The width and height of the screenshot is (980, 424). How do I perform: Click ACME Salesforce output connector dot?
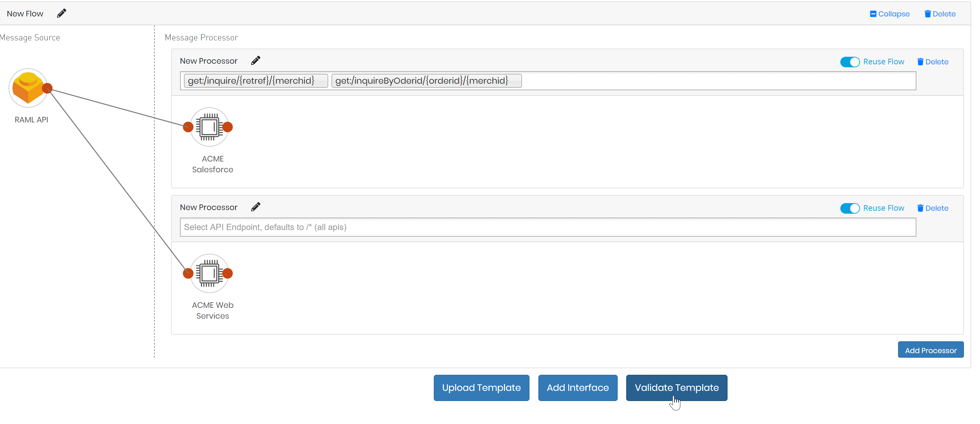click(228, 127)
